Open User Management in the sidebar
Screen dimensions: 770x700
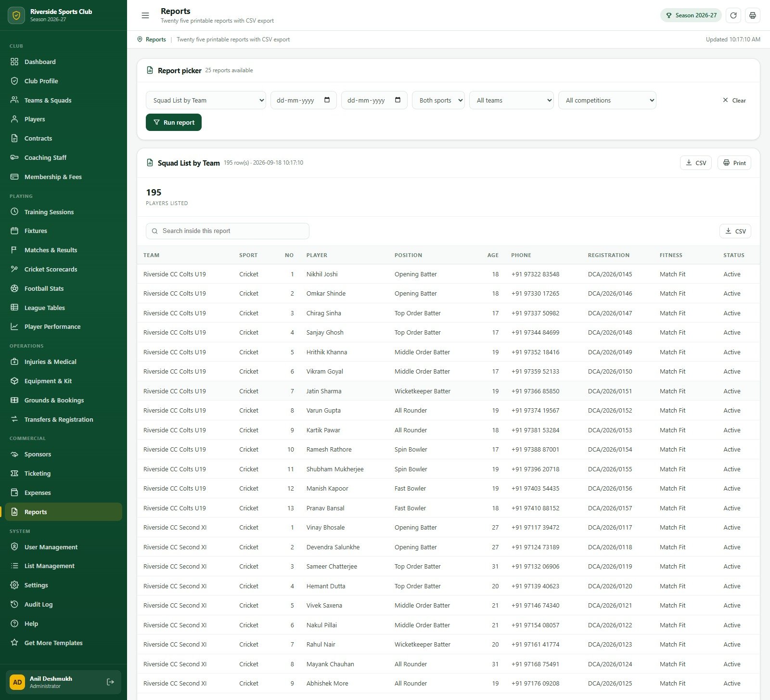pyautogui.click(x=64, y=547)
